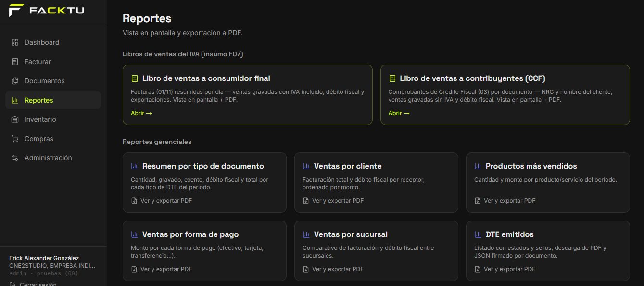
Task: Open Abrir link for consumidor final book
Action: click(x=141, y=113)
